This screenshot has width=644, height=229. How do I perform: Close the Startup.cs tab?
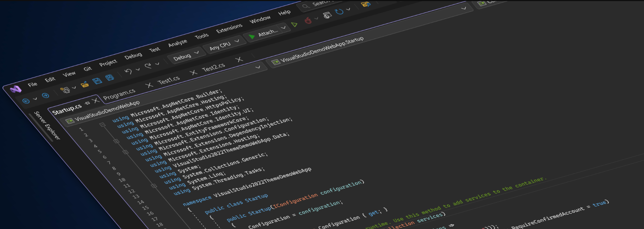pyautogui.click(x=95, y=101)
